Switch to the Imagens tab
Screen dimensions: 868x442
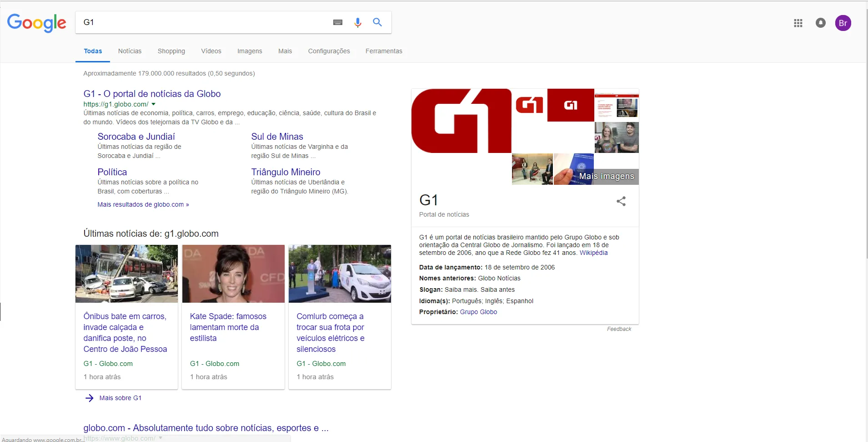[x=250, y=51]
